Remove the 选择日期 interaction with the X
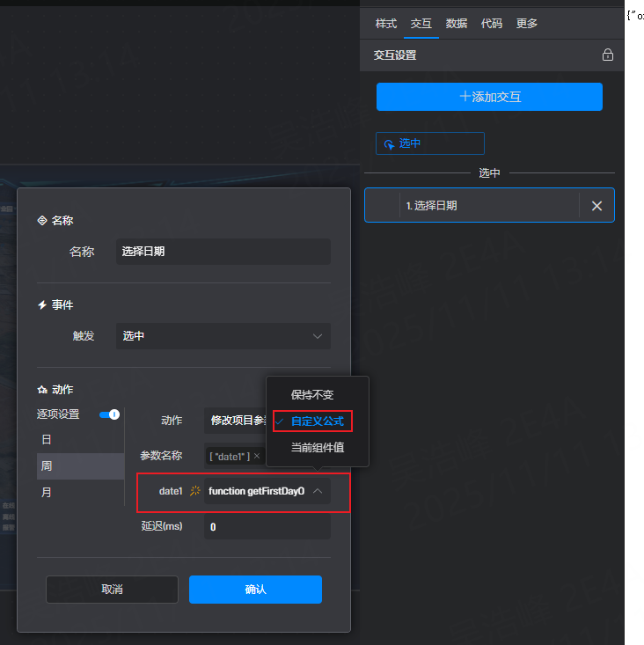The height and width of the screenshot is (645, 644). [596, 206]
